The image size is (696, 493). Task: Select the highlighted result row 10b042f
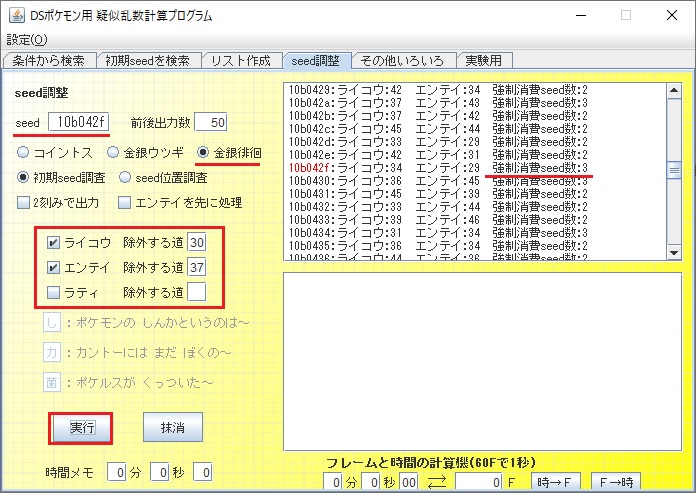click(438, 168)
